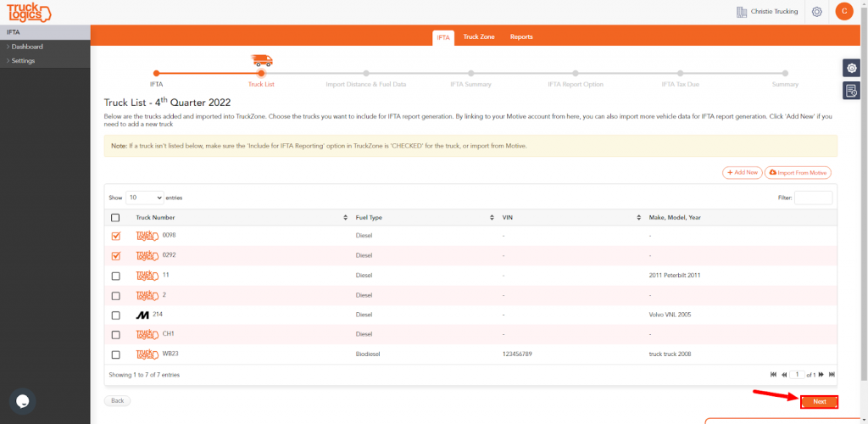This screenshot has width=868, height=424.
Task: Open the right-side report document widget
Action: click(x=851, y=90)
